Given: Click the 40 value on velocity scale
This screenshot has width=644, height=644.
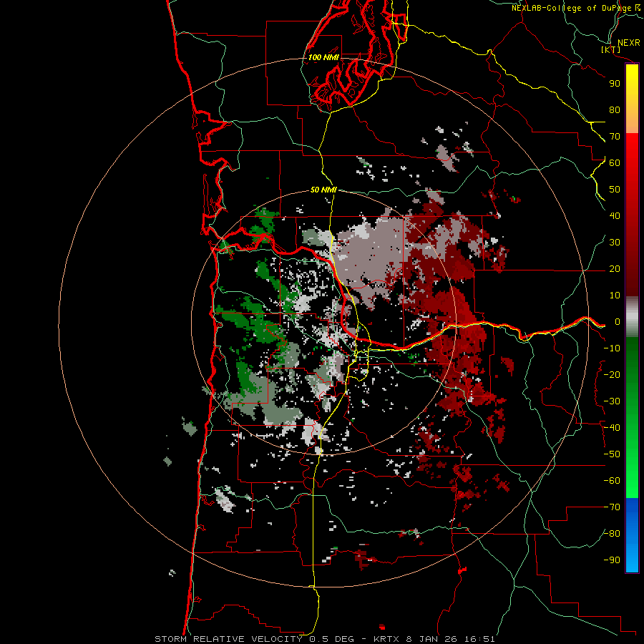Looking at the screenshot, I should pyautogui.click(x=615, y=215).
